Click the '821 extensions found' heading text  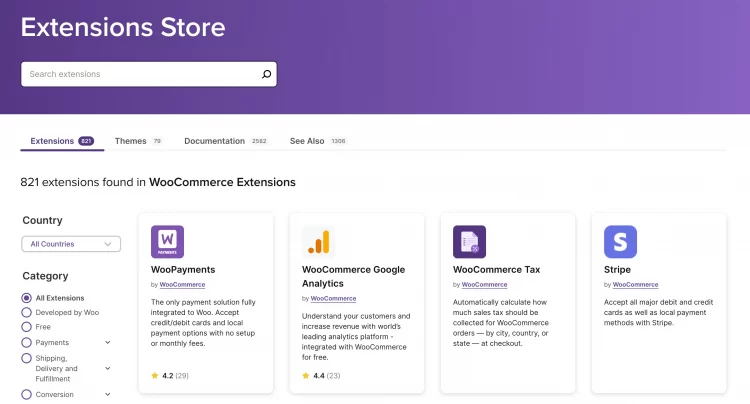point(158,182)
